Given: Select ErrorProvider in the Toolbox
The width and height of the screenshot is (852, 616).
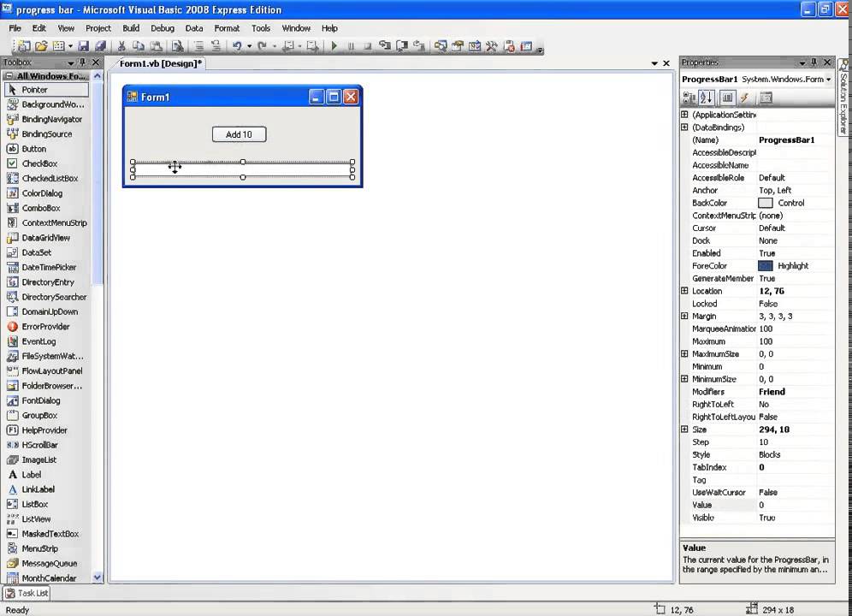Looking at the screenshot, I should (x=47, y=326).
